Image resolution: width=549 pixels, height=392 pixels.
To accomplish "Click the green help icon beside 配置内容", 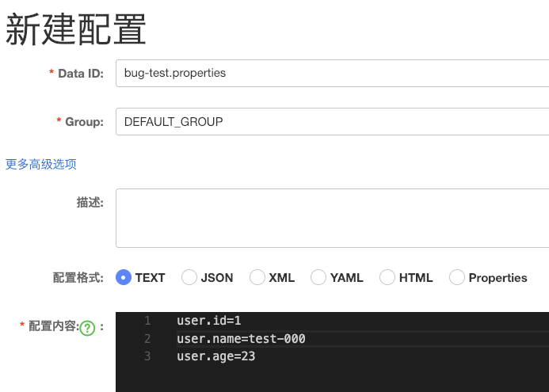I will coord(87,329).
